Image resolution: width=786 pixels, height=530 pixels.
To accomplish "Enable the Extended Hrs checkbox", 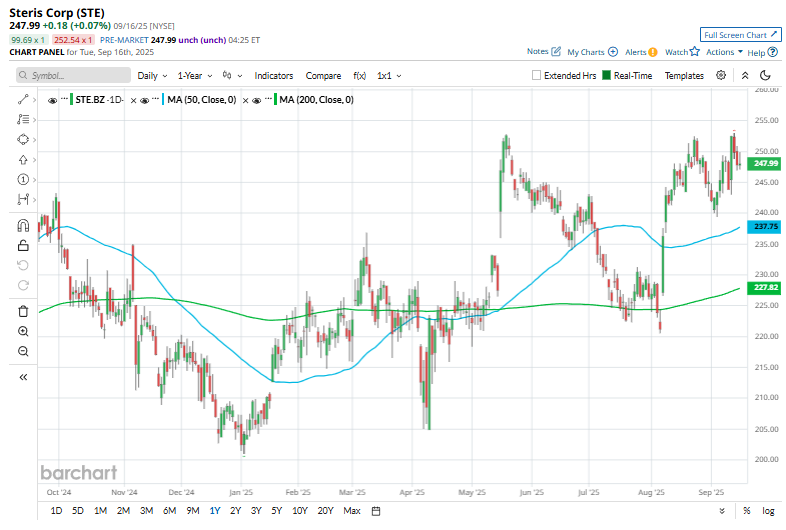I will pyautogui.click(x=536, y=75).
